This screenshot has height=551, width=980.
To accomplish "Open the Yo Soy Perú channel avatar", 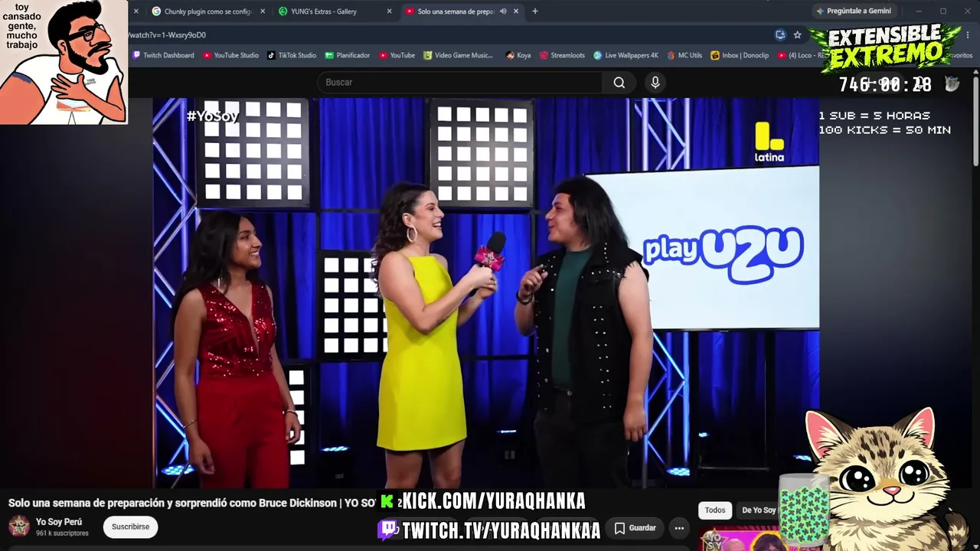I will 19,527.
